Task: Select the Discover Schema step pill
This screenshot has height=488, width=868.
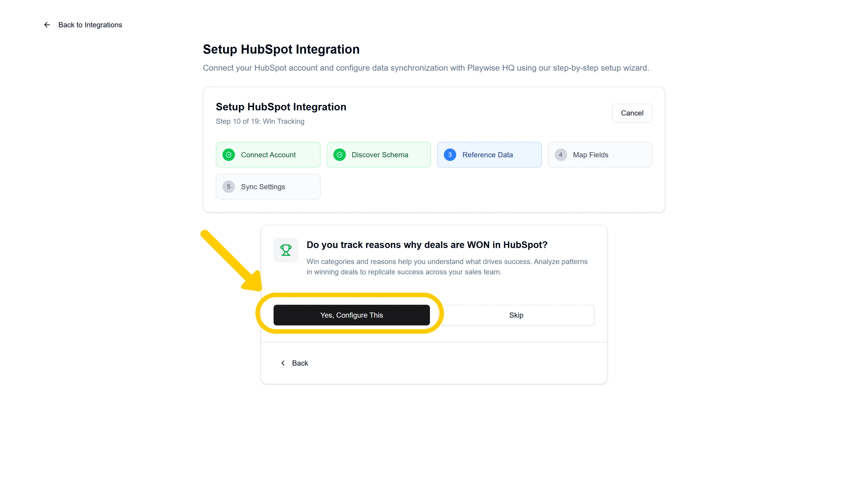Action: point(379,155)
